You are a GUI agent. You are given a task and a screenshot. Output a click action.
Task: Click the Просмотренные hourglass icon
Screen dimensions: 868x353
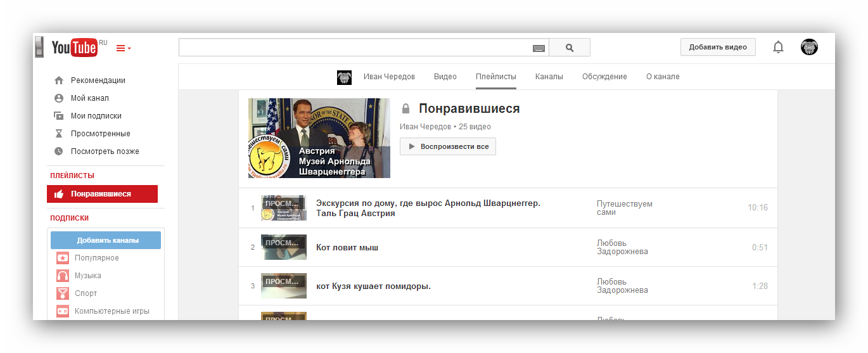tap(59, 134)
